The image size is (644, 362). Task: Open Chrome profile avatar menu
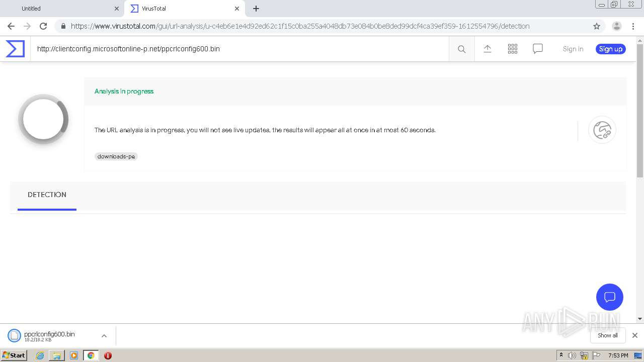pyautogui.click(x=617, y=26)
